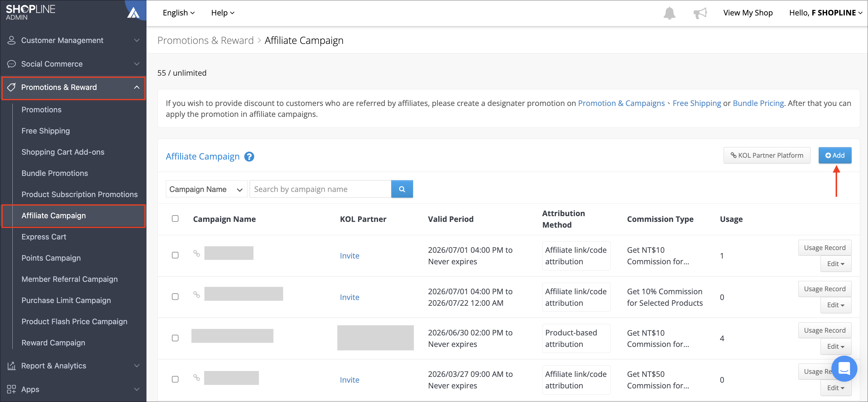Open Usage Record for first campaign
Screen dimensions: 868x402
tap(824, 248)
